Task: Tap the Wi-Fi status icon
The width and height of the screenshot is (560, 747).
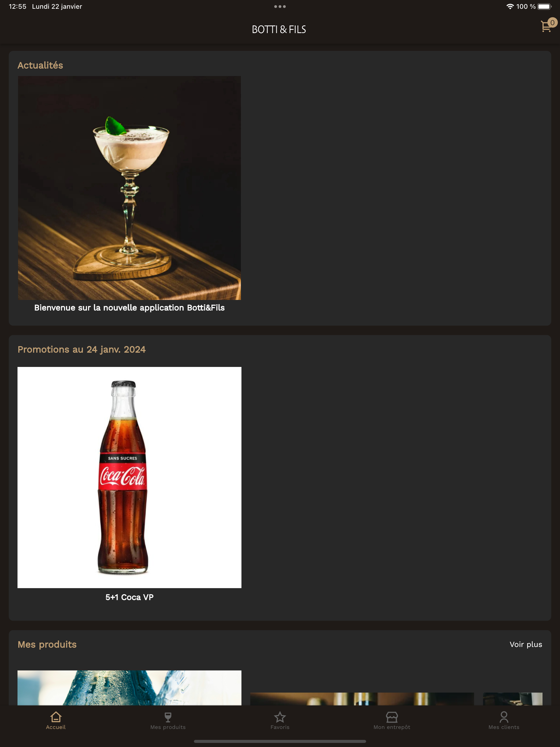Action: tap(510, 6)
